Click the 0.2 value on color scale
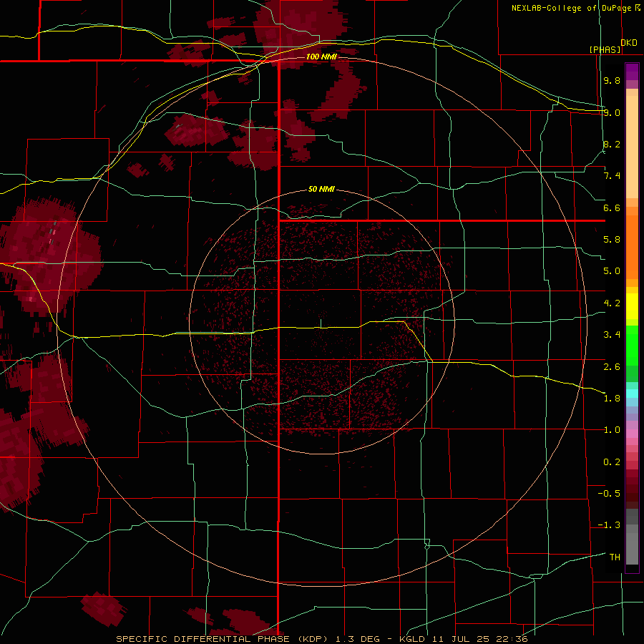 [612, 462]
